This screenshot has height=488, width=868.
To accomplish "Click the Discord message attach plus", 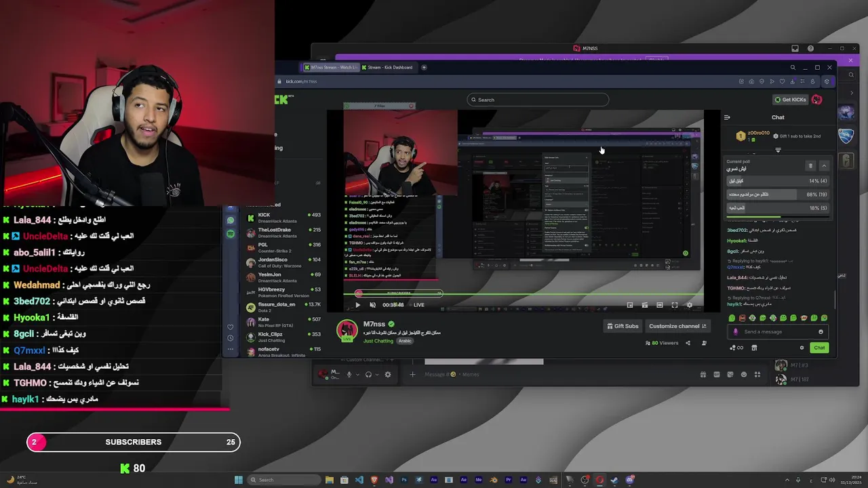I will [x=412, y=374].
